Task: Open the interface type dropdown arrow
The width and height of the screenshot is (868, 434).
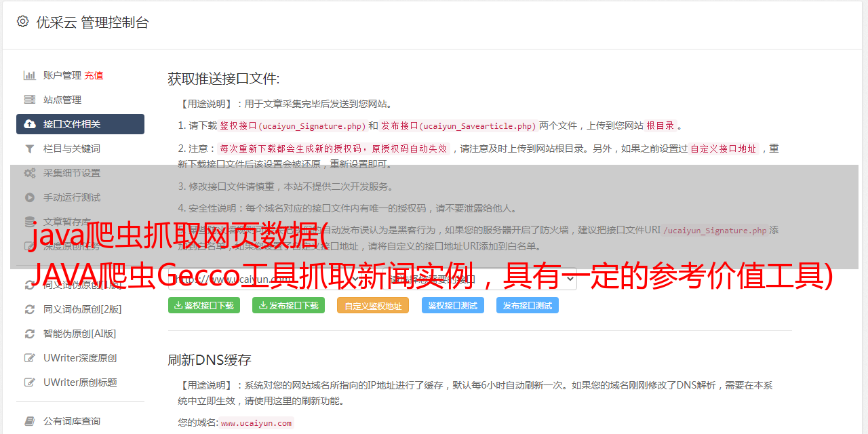Action: 570,279
